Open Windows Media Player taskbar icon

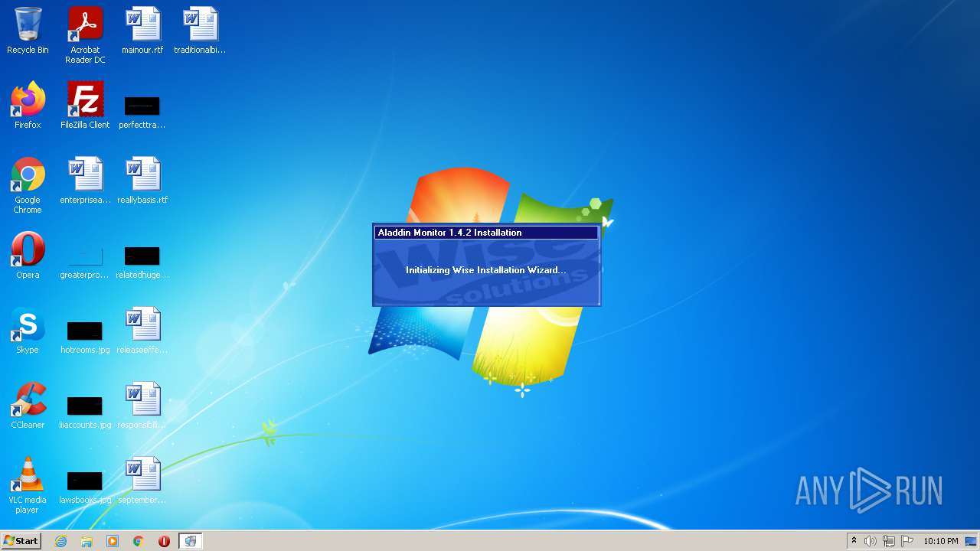[x=113, y=541]
